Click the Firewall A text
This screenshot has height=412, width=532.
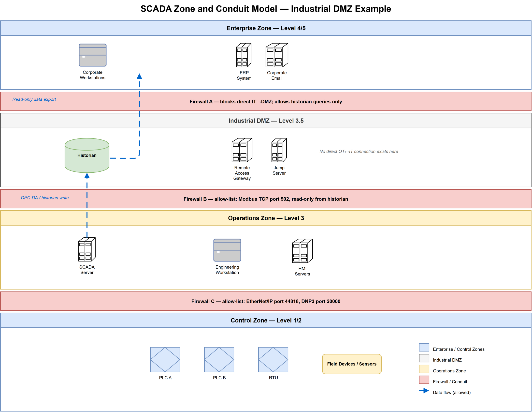pyautogui.click(x=266, y=102)
